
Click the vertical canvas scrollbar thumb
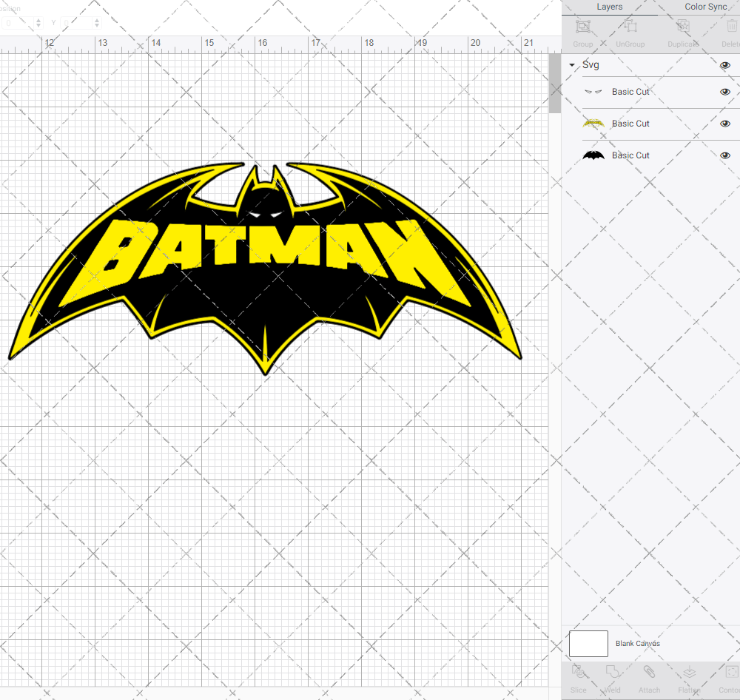(x=555, y=83)
